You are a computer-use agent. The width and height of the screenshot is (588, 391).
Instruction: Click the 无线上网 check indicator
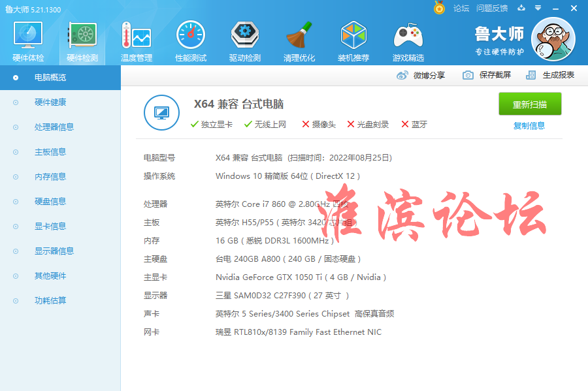click(265, 124)
